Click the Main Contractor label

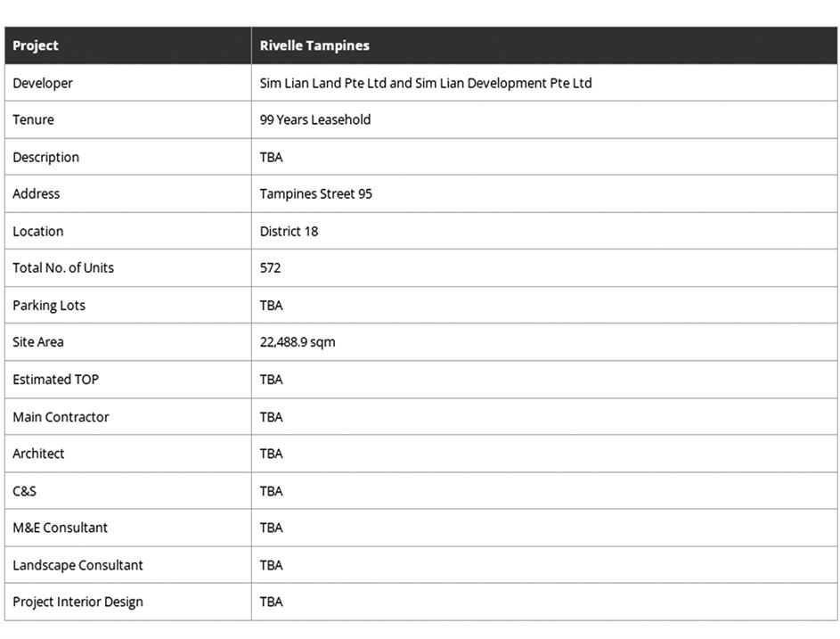point(61,416)
